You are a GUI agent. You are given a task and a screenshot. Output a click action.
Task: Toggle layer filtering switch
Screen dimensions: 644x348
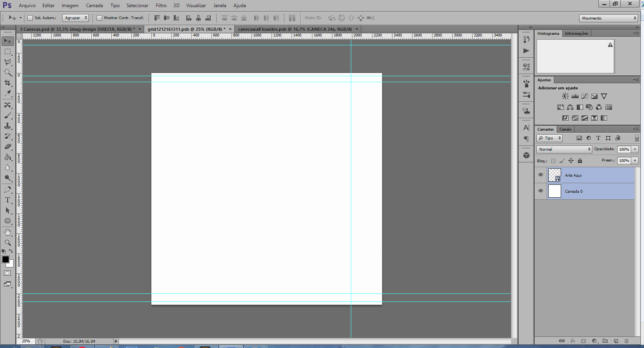click(x=637, y=138)
